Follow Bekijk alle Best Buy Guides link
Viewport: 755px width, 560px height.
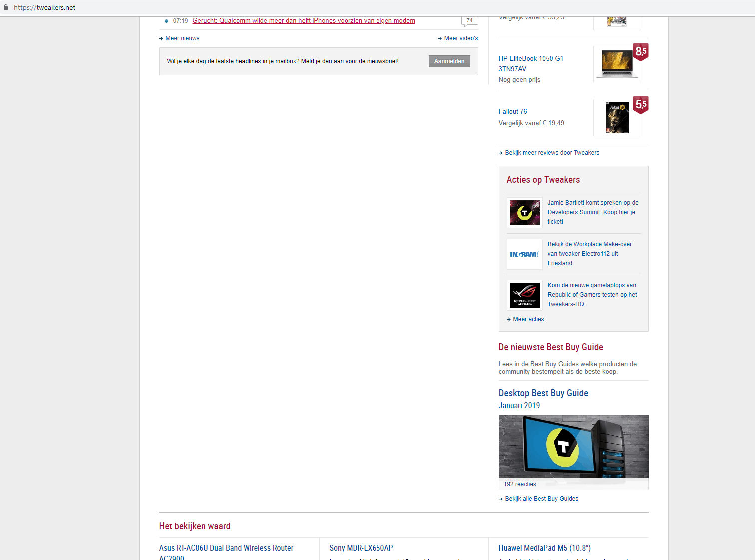coord(541,499)
